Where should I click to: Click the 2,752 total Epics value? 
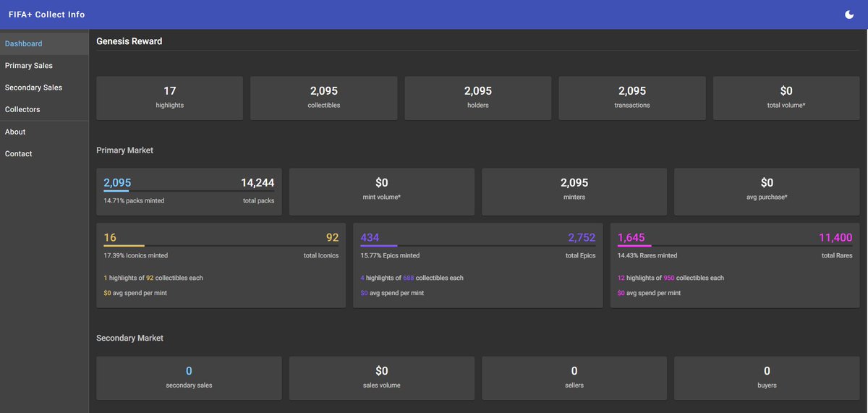tap(582, 237)
